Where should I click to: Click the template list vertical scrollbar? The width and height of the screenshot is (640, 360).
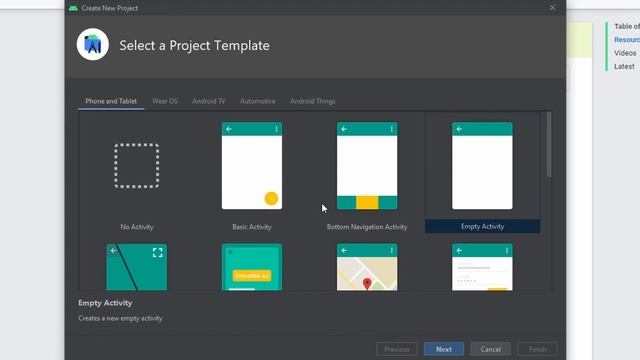[549, 145]
